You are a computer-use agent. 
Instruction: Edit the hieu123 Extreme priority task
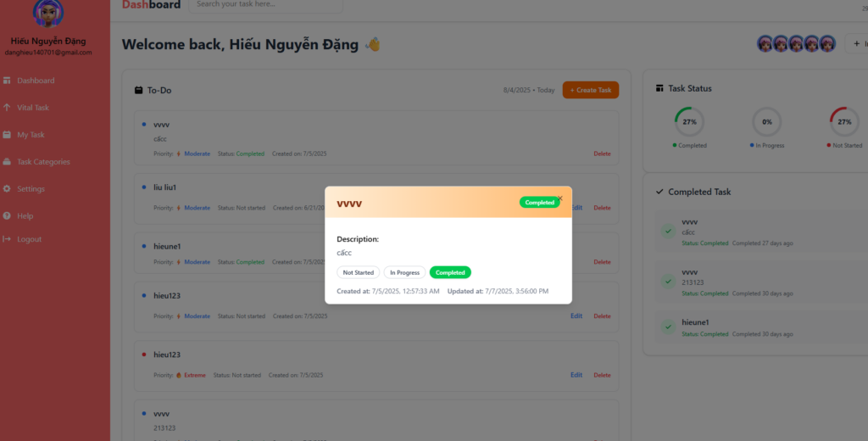576,375
